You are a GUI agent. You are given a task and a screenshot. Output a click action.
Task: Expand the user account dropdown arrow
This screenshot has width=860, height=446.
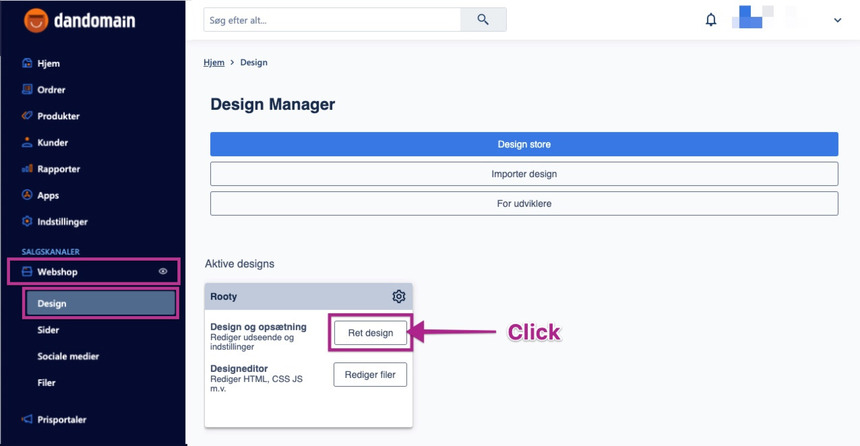pos(837,20)
